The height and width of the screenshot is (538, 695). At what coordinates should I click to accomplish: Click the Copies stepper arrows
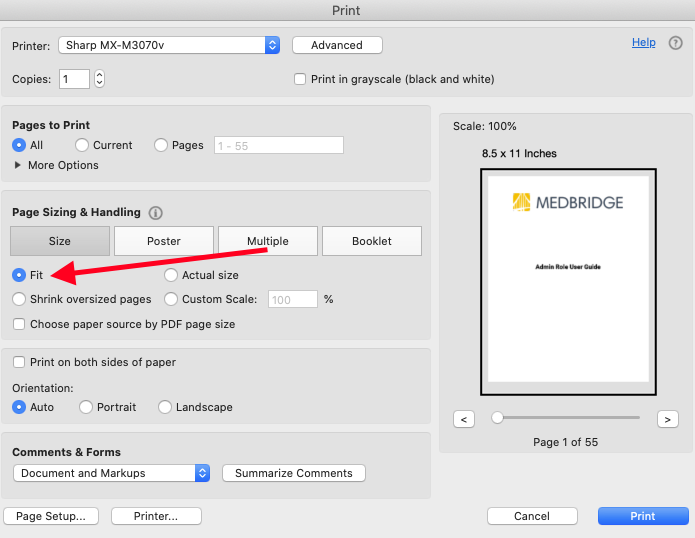tap(99, 79)
